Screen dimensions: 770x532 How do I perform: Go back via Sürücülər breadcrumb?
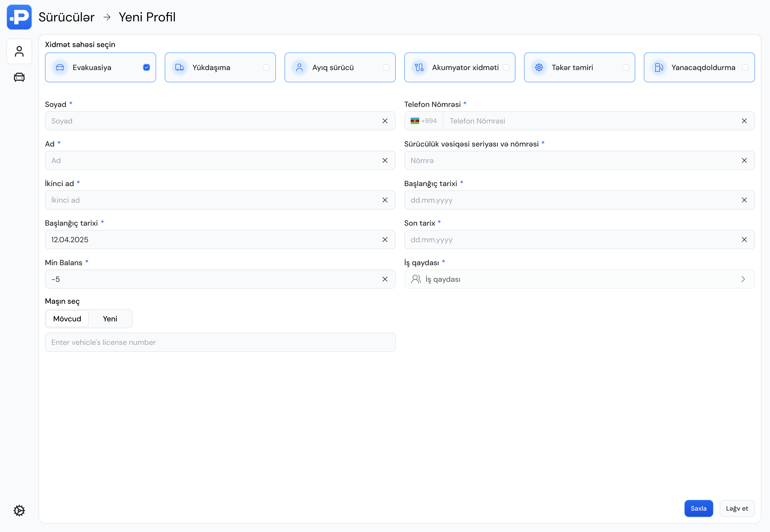66,17
